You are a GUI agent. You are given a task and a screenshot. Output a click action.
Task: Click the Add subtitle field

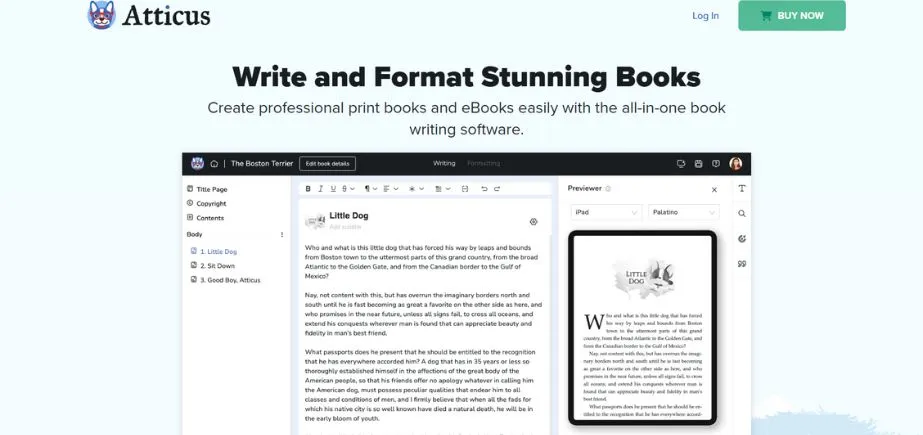tap(346, 227)
